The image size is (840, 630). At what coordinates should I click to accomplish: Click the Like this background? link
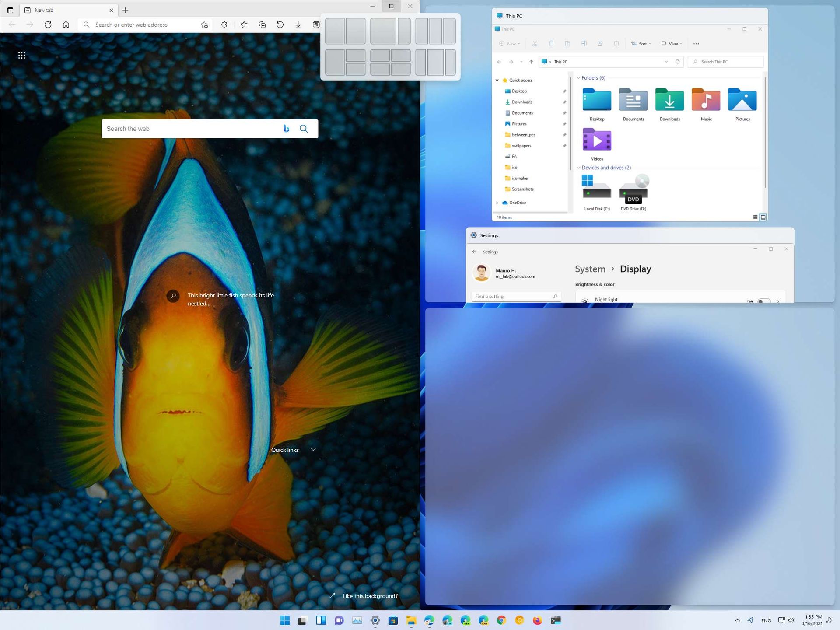point(370,596)
